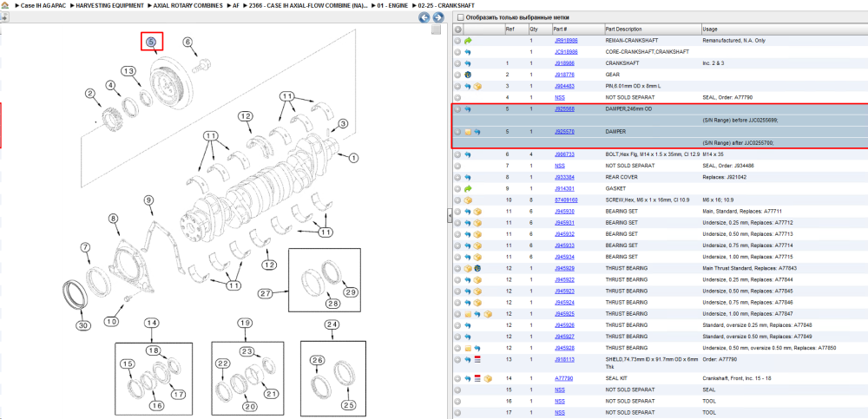The image size is (868, 419).
Task: Enable 'Отобразить только выбранные метки' checkbox
Action: [460, 17]
